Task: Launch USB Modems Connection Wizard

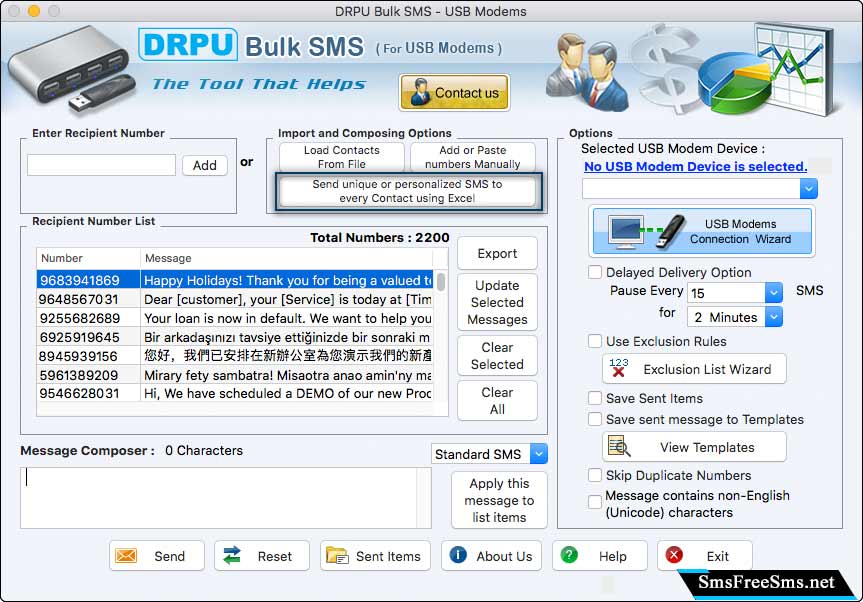Action: click(x=701, y=231)
